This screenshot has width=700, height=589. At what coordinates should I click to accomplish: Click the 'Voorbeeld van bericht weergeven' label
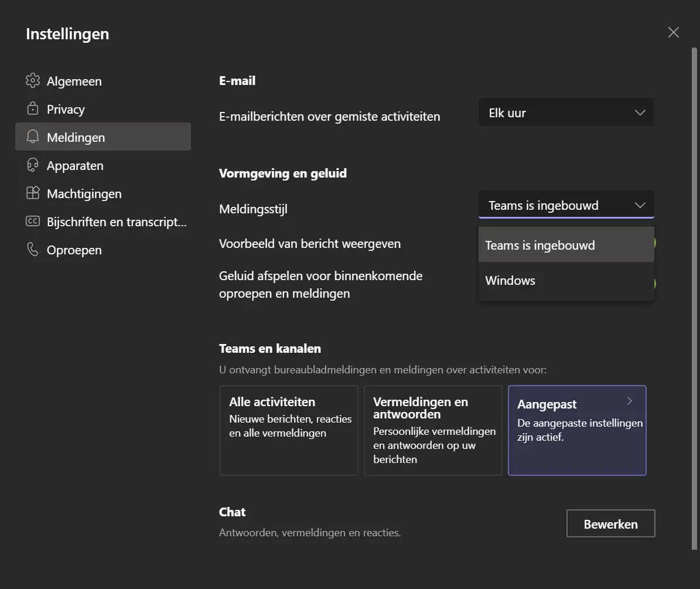tap(310, 244)
